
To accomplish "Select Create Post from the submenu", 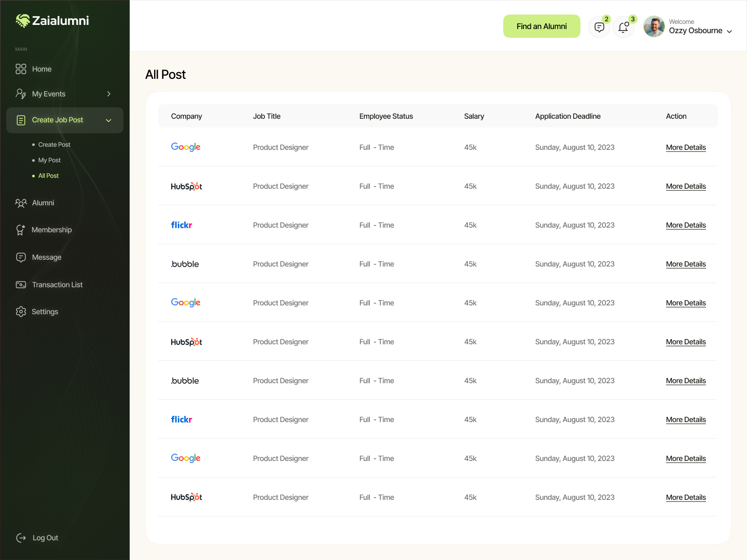I will tap(54, 144).
